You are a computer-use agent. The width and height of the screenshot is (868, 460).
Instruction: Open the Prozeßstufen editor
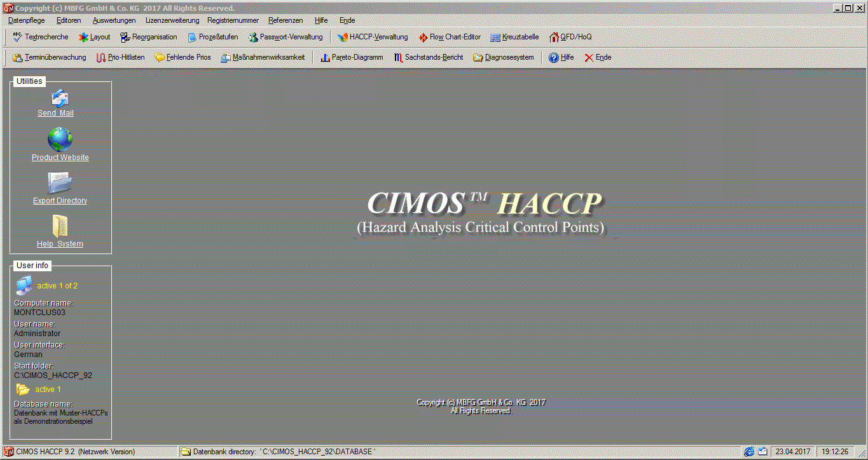(212, 37)
